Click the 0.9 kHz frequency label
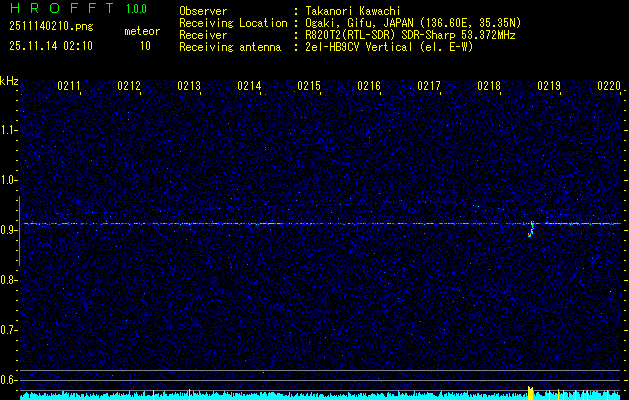This screenshot has width=629, height=400. click(9, 230)
